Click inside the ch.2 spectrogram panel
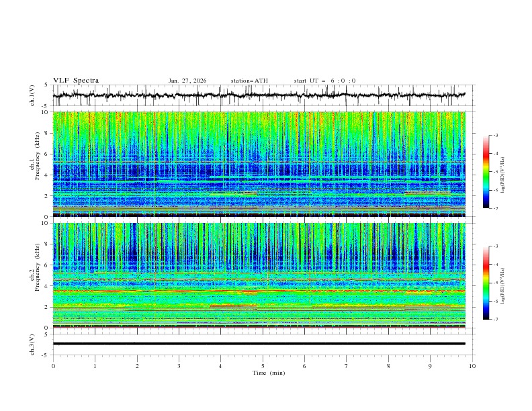 pos(259,275)
